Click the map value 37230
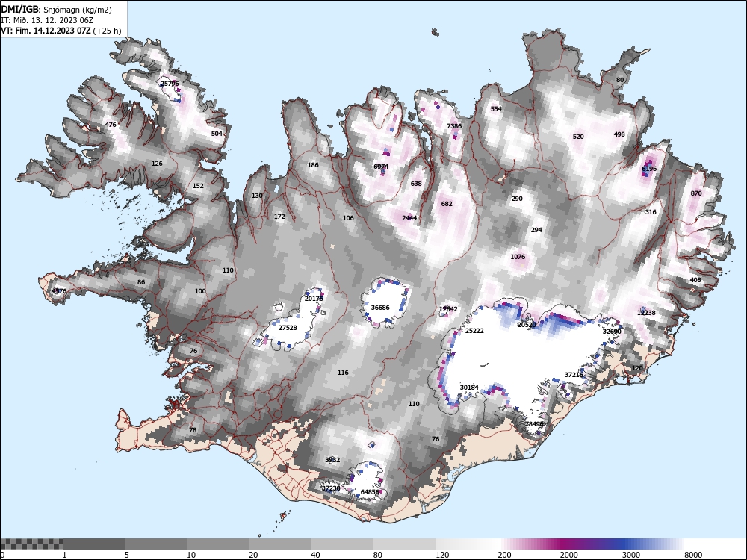Image resolution: width=747 pixels, height=560 pixels. [331, 488]
